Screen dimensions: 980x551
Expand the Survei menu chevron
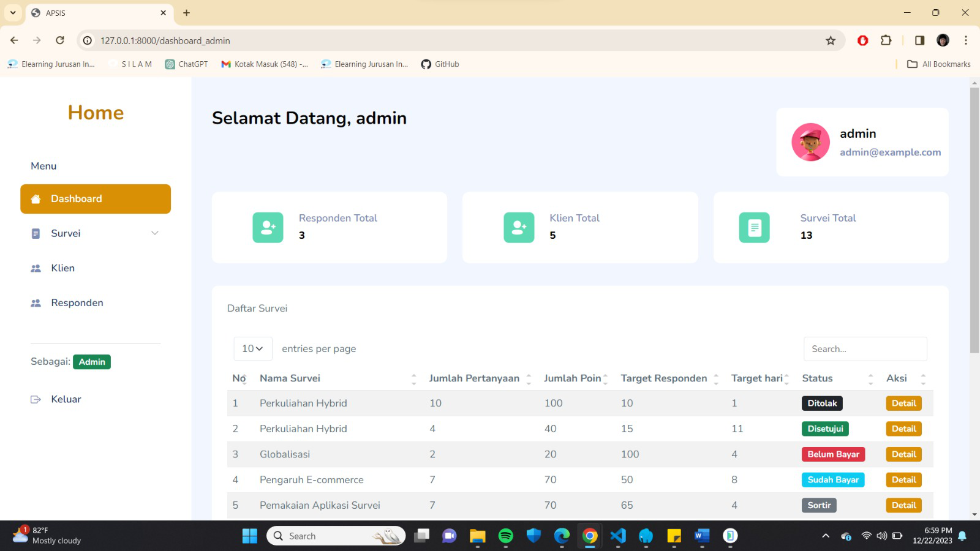coord(154,233)
